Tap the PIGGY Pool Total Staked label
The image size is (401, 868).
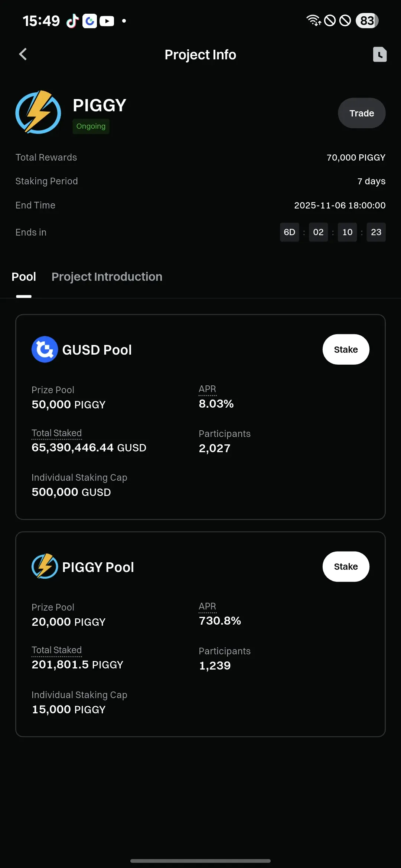point(56,650)
